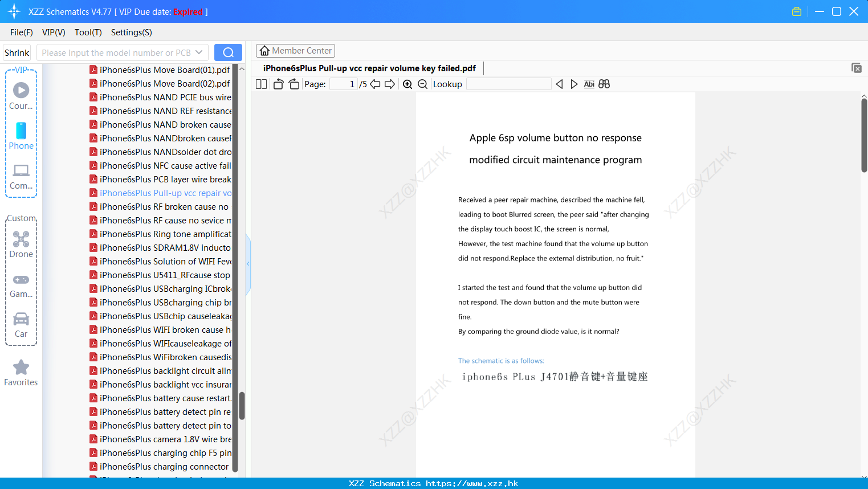
Task: Open iPhone6sPlus WIFI broken cause file
Action: coord(160,330)
